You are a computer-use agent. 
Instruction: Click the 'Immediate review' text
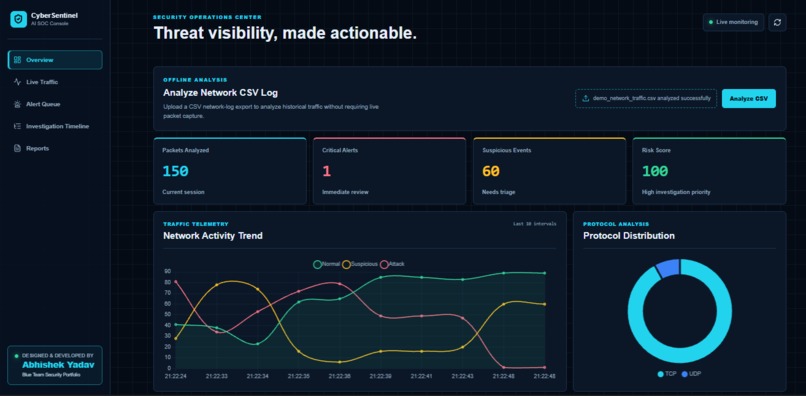point(345,192)
